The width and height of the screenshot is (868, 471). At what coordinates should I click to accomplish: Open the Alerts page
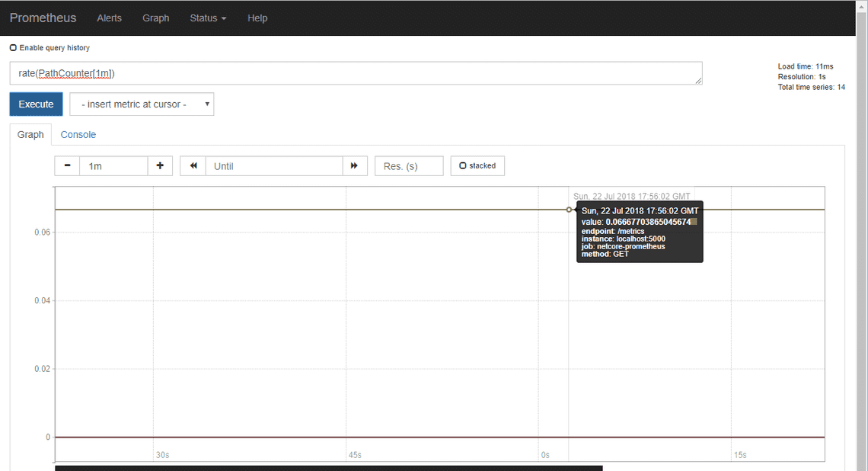click(109, 18)
